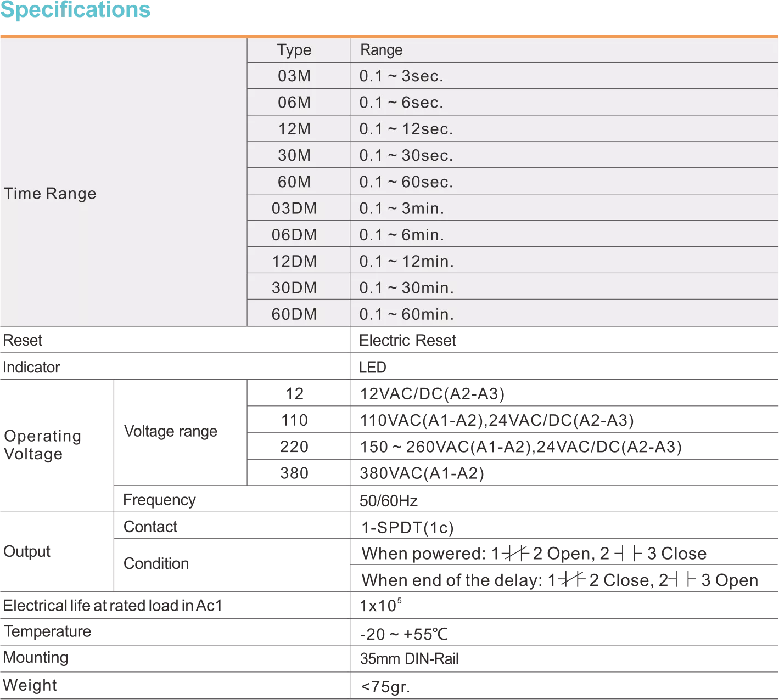779x700 pixels.
Task: Select the Time Range row label
Action: coord(50,194)
